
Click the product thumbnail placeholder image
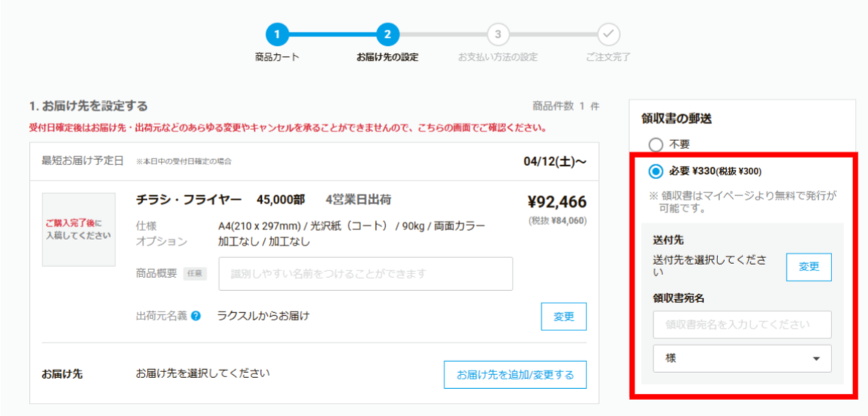[x=78, y=230]
